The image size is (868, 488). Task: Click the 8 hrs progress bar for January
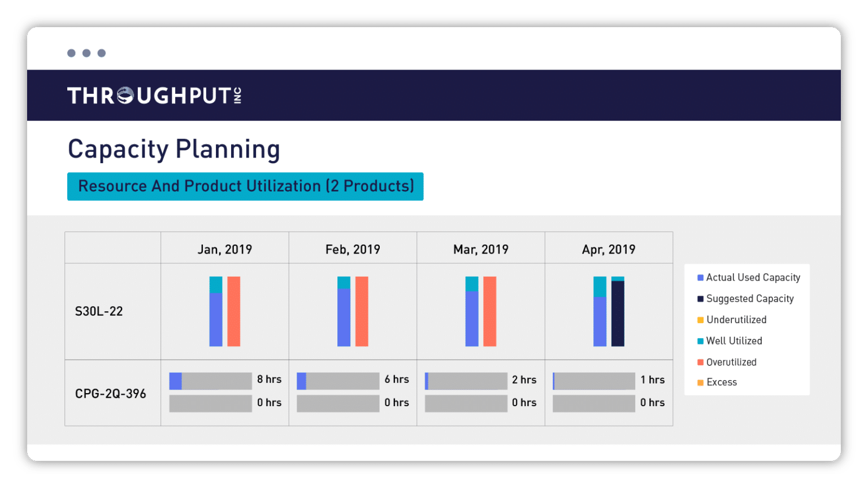[x=210, y=381]
